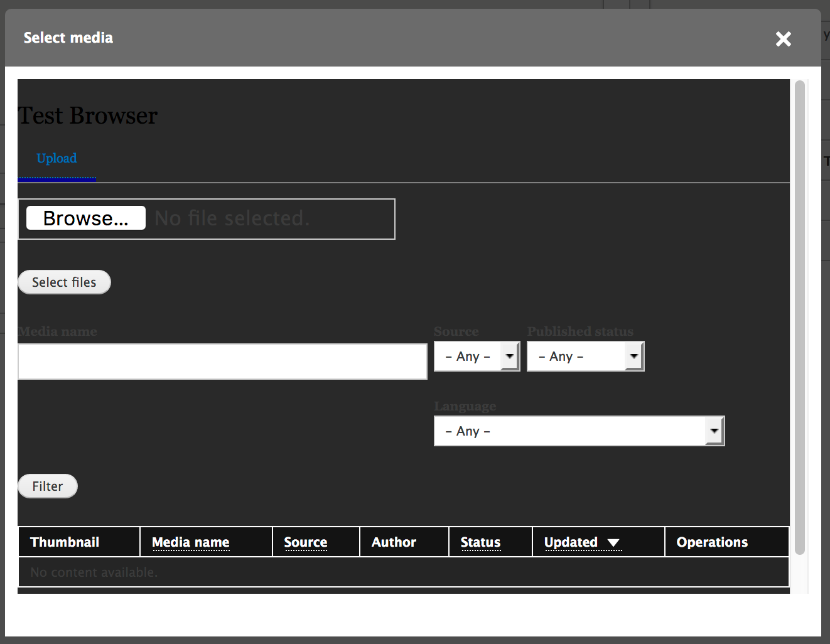Image resolution: width=830 pixels, height=644 pixels.
Task: Open the Language dropdown
Action: [579, 431]
